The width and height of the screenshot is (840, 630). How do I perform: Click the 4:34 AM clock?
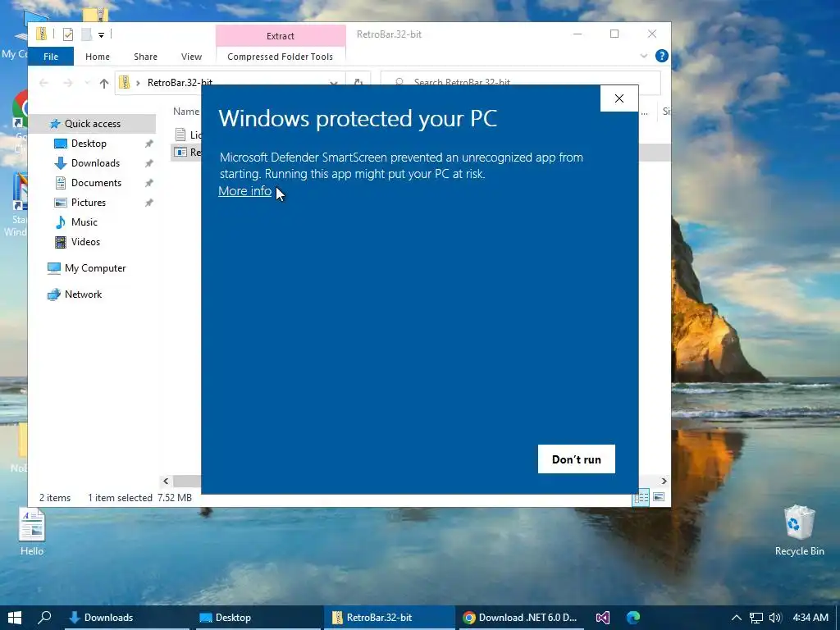pos(810,618)
